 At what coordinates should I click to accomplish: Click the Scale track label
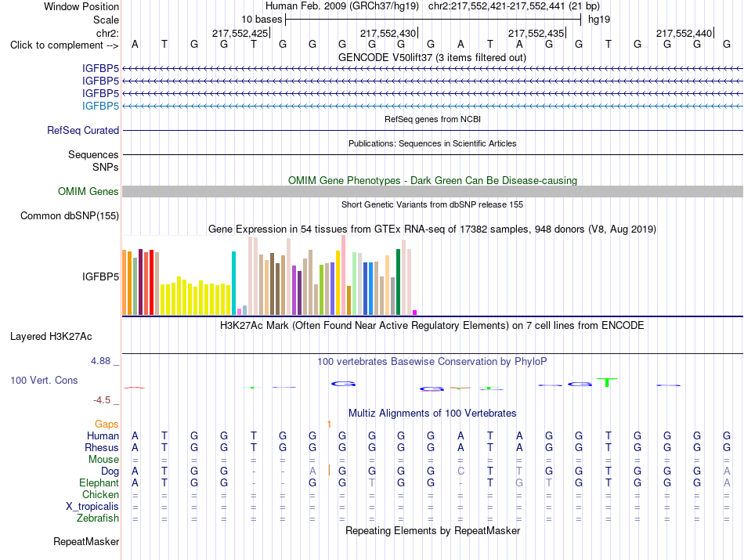tap(106, 20)
